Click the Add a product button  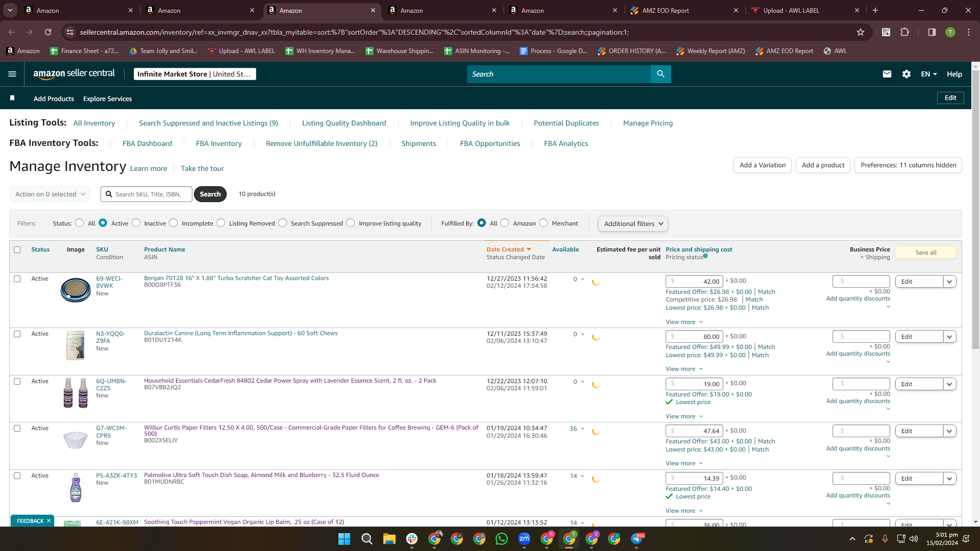coord(823,165)
